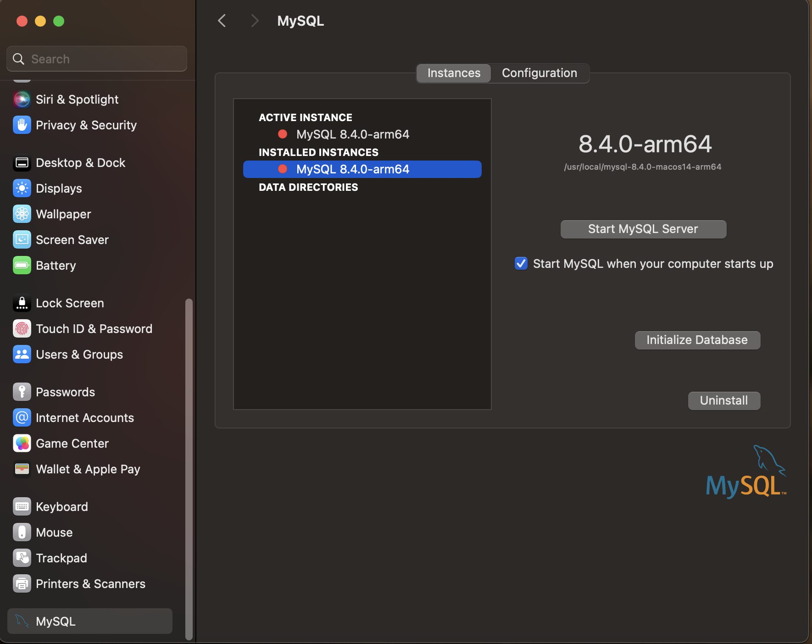Click the search magnifying glass icon
This screenshot has width=812, height=644.
click(x=18, y=59)
